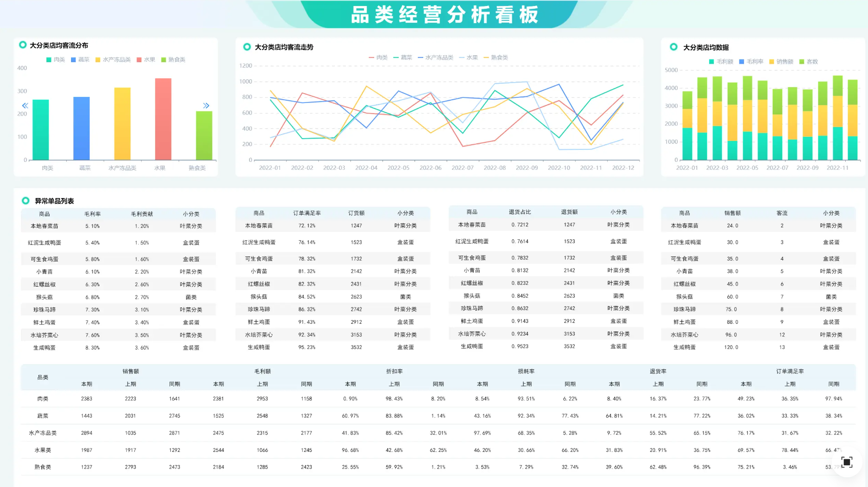The height and width of the screenshot is (487, 868).
Task: Open fullscreen via the bottom-right expand icon
Action: click(x=847, y=462)
